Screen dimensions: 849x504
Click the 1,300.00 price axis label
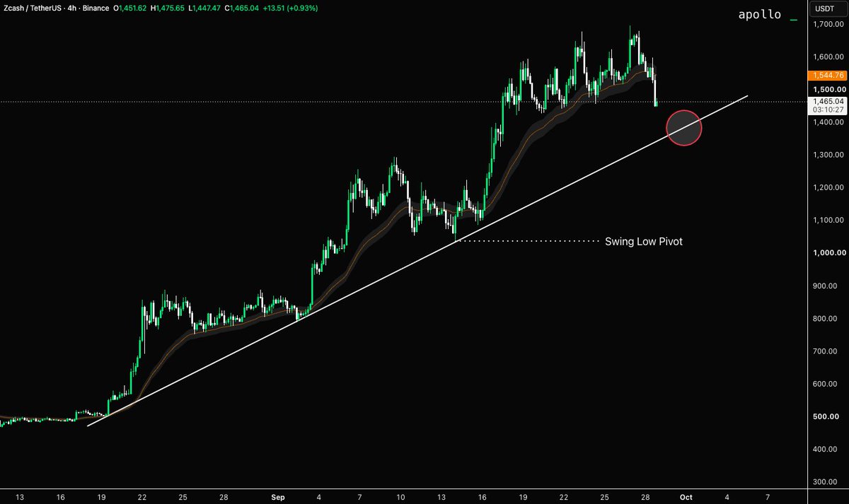coord(828,155)
